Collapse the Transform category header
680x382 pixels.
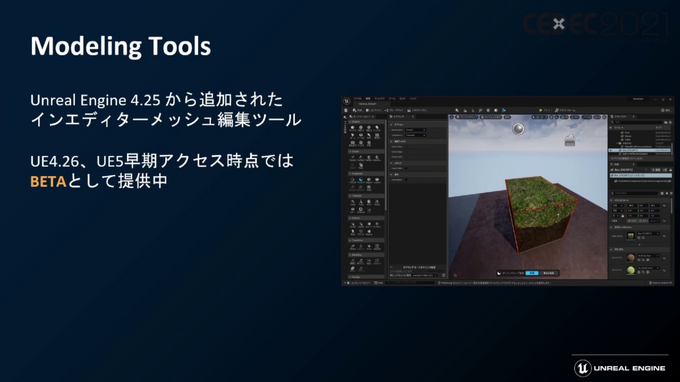(366, 240)
